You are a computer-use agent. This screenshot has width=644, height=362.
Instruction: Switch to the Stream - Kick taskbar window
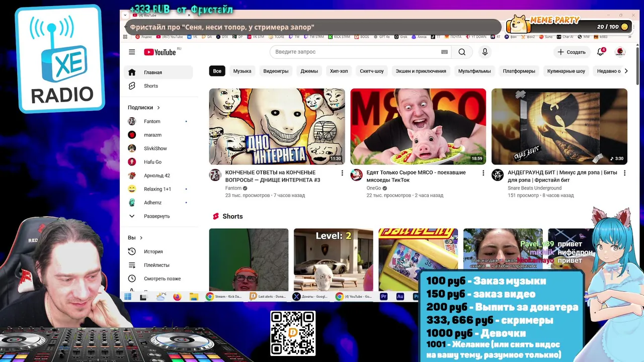pyautogui.click(x=224, y=297)
